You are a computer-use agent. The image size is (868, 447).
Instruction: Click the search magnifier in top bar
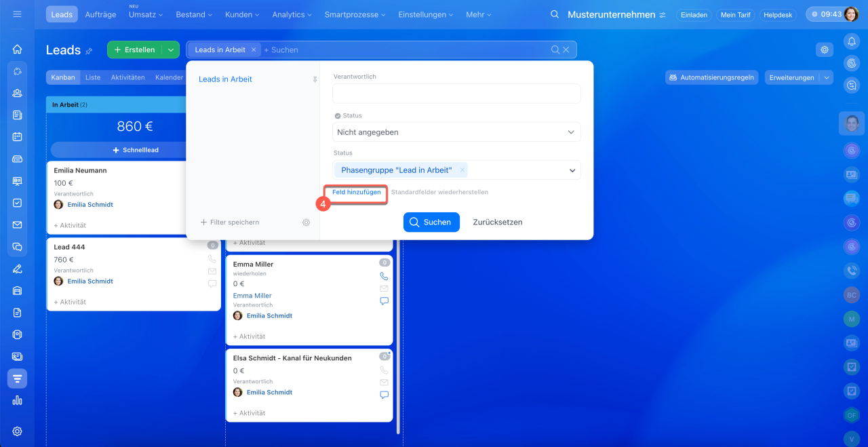click(x=555, y=14)
